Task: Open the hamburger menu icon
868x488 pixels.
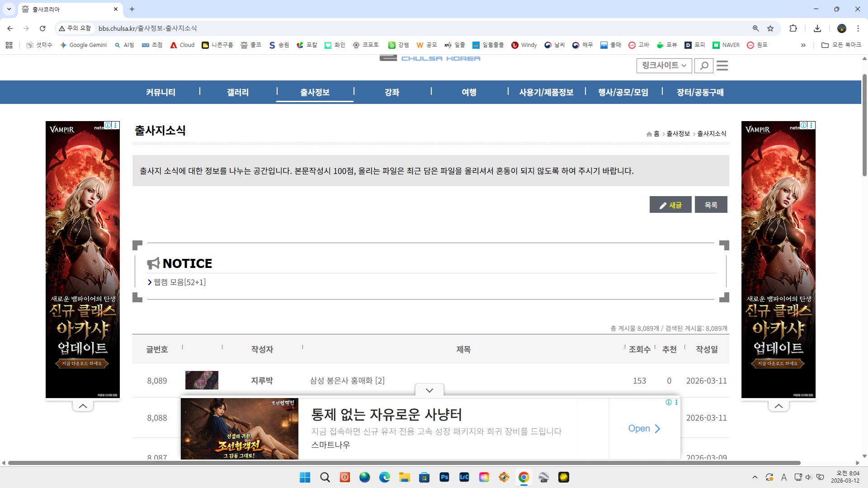Action: point(722,66)
